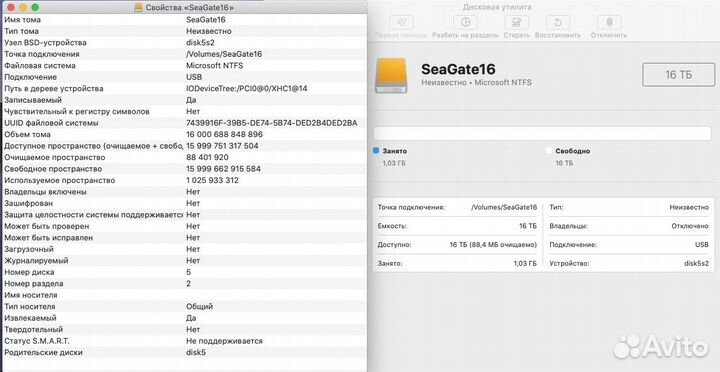This screenshot has height=372, width=720.
Task: Click the Устройство disk5s2 cell in Disk Utility
Action: pyautogui.click(x=629, y=264)
